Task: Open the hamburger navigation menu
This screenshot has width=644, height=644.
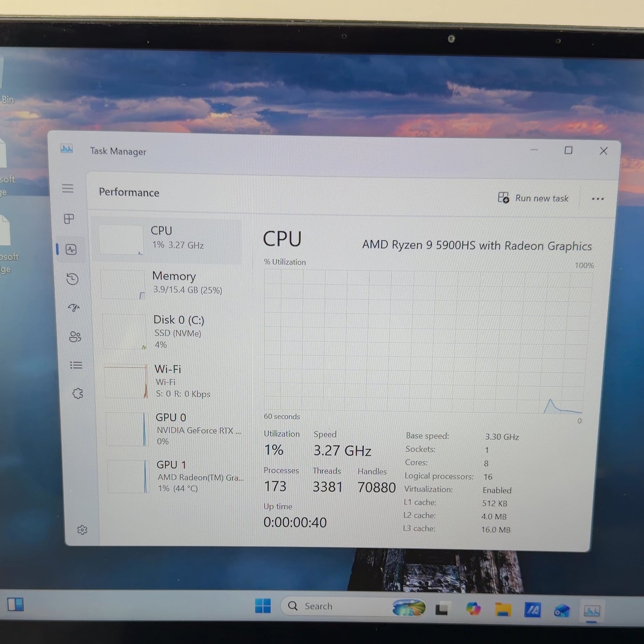Action: [x=68, y=189]
